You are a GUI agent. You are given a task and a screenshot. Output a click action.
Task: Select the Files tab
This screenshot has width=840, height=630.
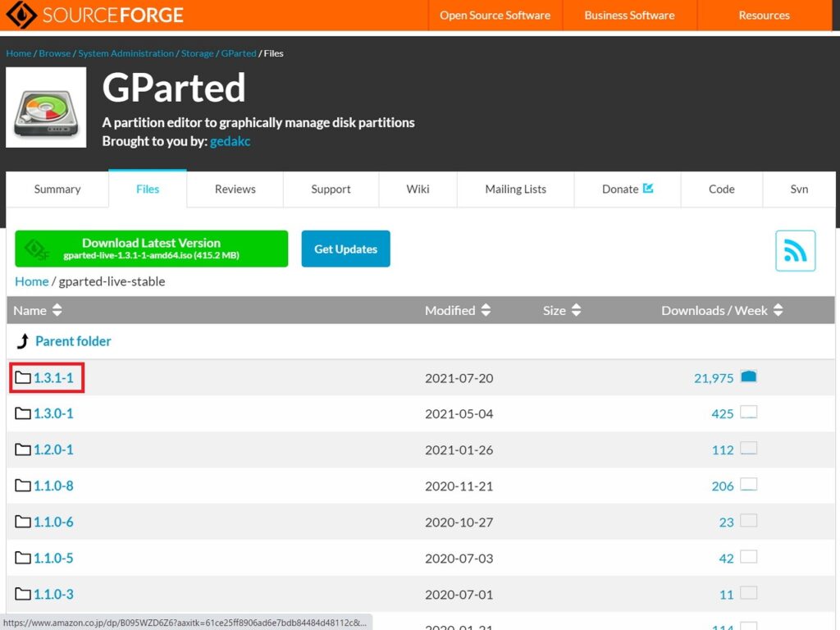click(148, 189)
